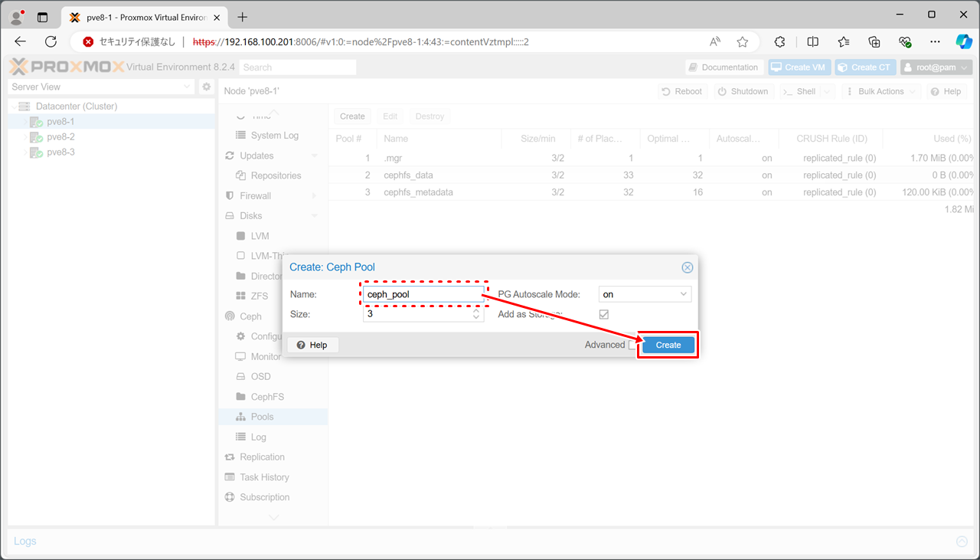Click the browser refresh icon
This screenshot has height=560, width=980.
point(51,42)
